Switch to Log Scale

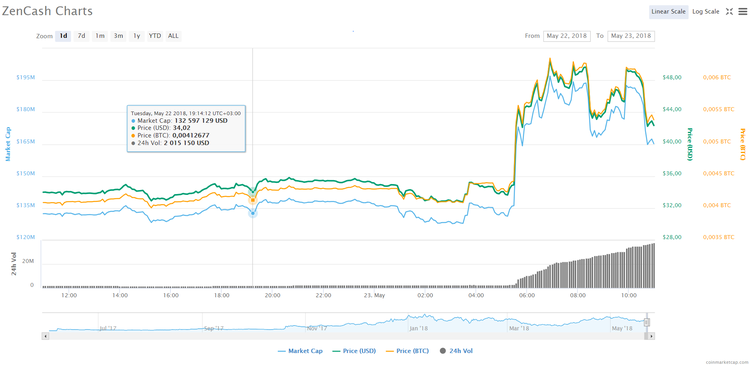[x=706, y=12]
